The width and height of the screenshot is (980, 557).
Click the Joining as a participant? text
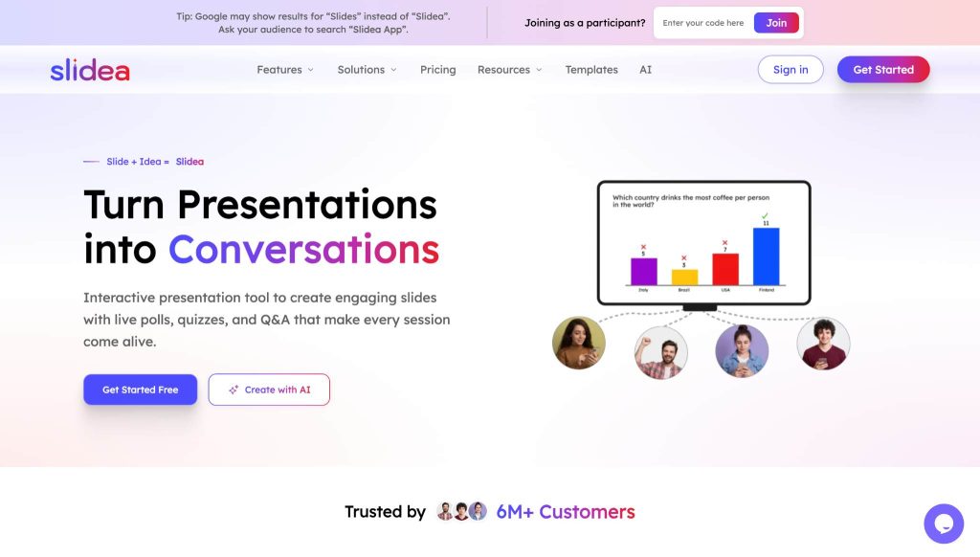pos(585,23)
